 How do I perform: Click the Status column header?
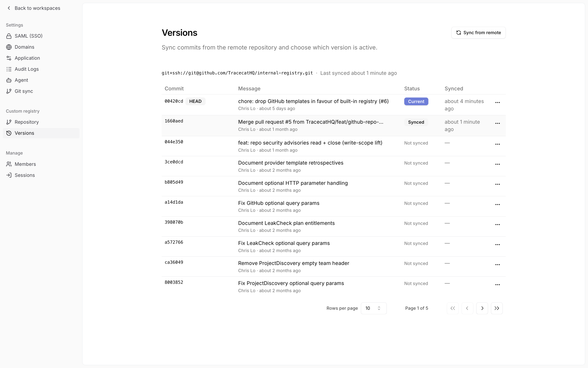click(412, 89)
